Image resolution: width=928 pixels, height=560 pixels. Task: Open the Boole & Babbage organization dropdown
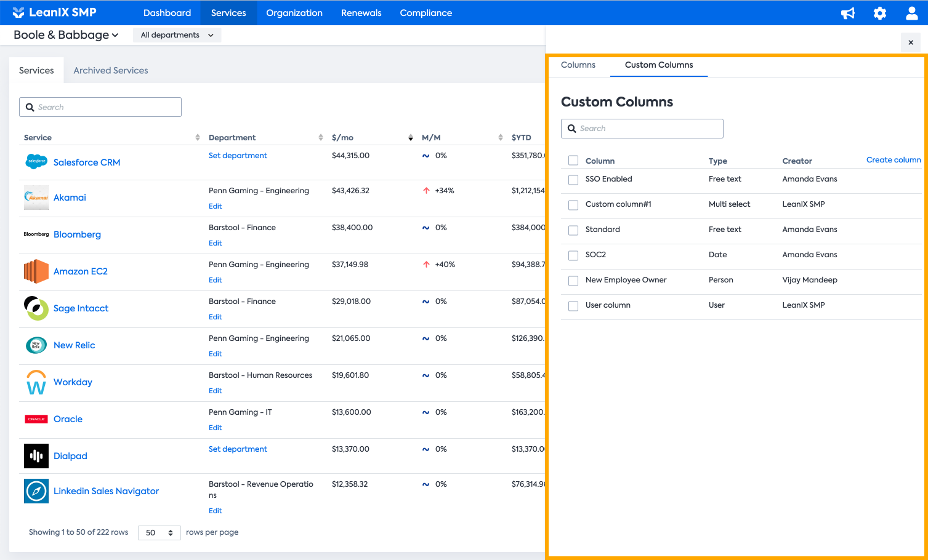coord(66,35)
